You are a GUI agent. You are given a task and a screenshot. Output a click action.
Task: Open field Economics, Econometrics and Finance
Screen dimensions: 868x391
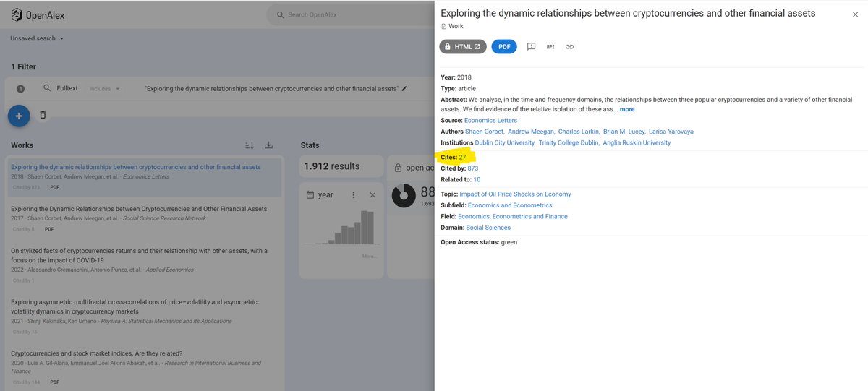tap(513, 216)
